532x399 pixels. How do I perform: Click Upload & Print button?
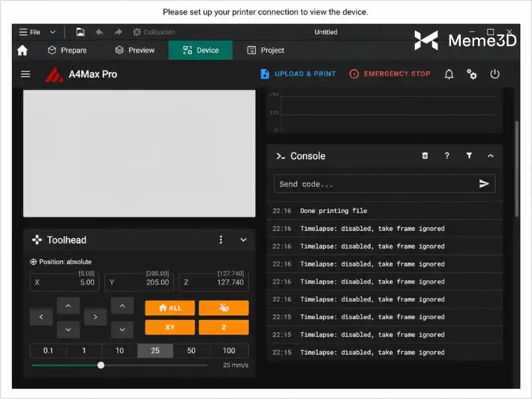pyautogui.click(x=298, y=74)
